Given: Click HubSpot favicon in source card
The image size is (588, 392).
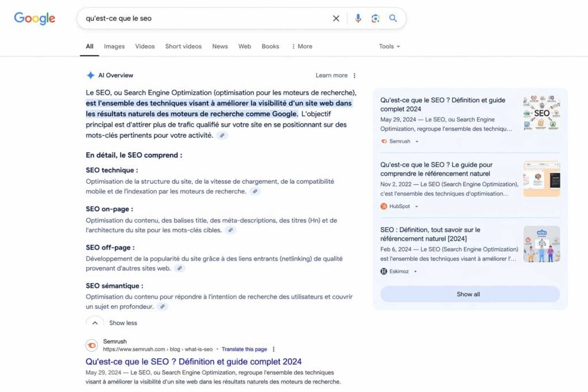Looking at the screenshot, I should [x=384, y=206].
